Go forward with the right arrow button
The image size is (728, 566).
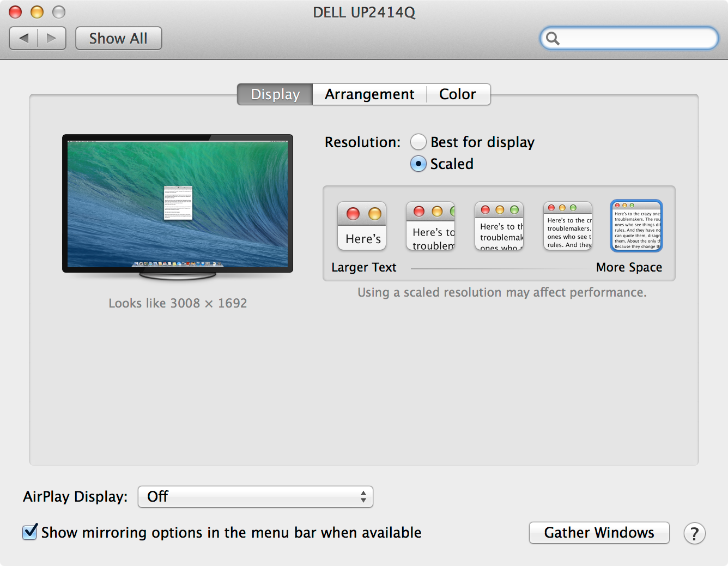click(x=52, y=38)
